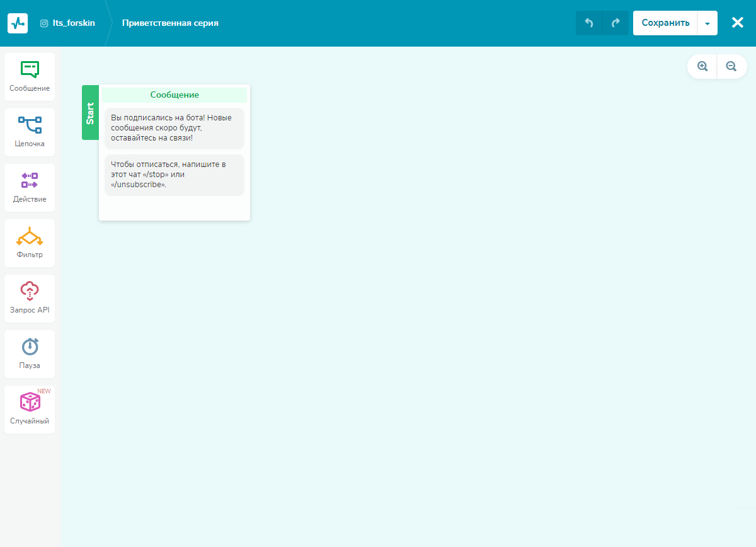Click the Сохранить save button
This screenshot has width=756, height=547.
[x=665, y=23]
